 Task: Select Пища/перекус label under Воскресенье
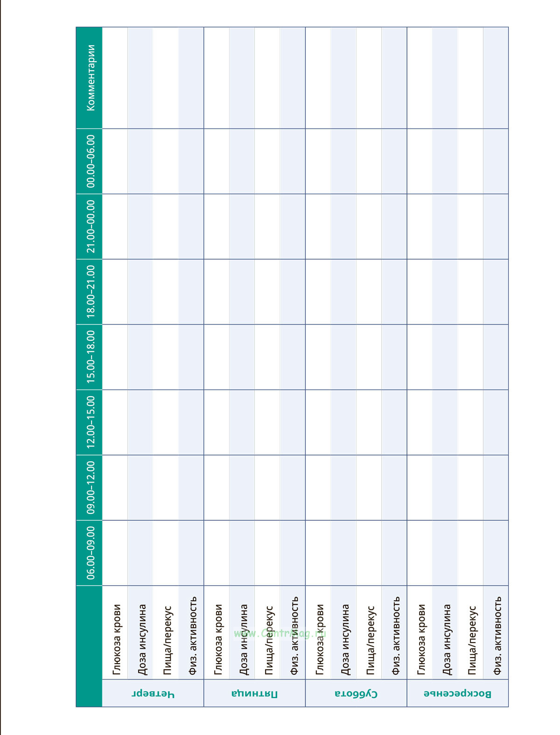(472, 640)
